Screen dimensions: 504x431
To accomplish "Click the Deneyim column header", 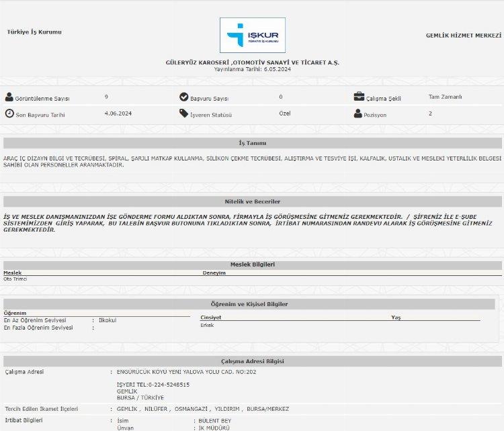I will (214, 273).
